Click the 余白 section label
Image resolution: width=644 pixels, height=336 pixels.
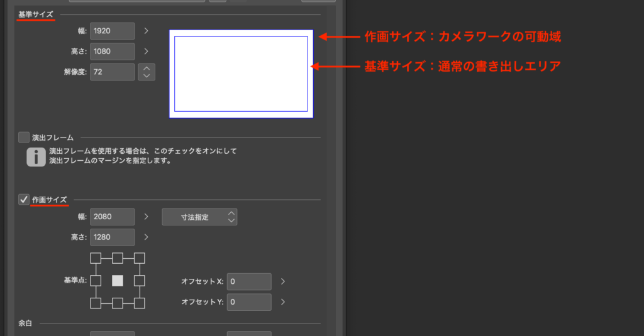(25, 323)
